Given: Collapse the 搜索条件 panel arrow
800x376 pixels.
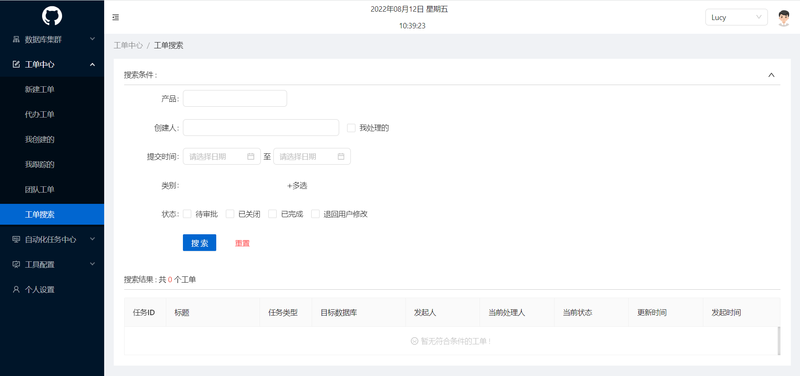Looking at the screenshot, I should [771, 75].
